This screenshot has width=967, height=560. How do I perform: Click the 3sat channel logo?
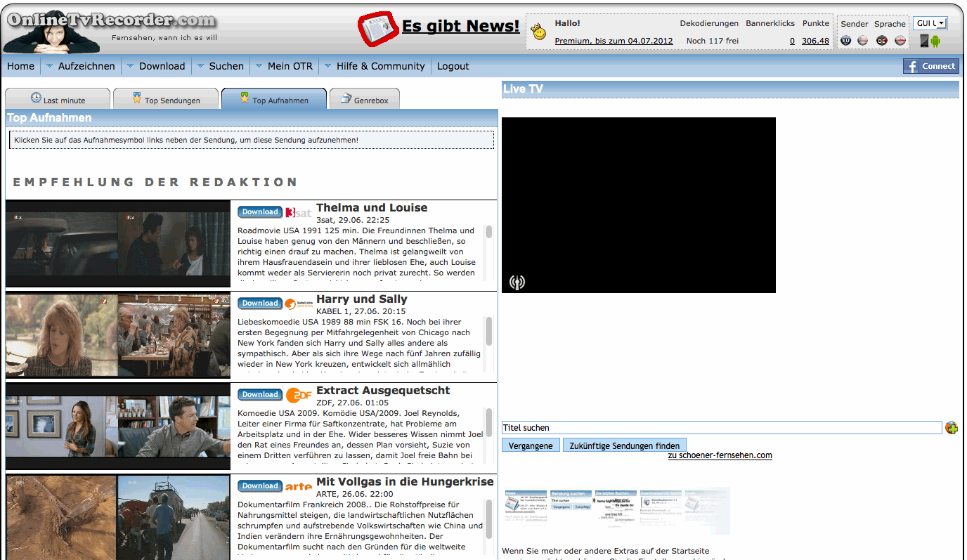coord(299,212)
